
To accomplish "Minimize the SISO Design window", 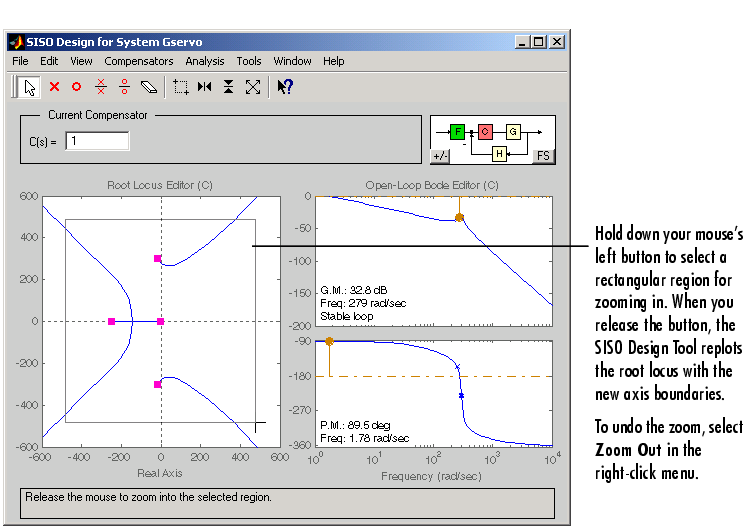I will (x=522, y=42).
